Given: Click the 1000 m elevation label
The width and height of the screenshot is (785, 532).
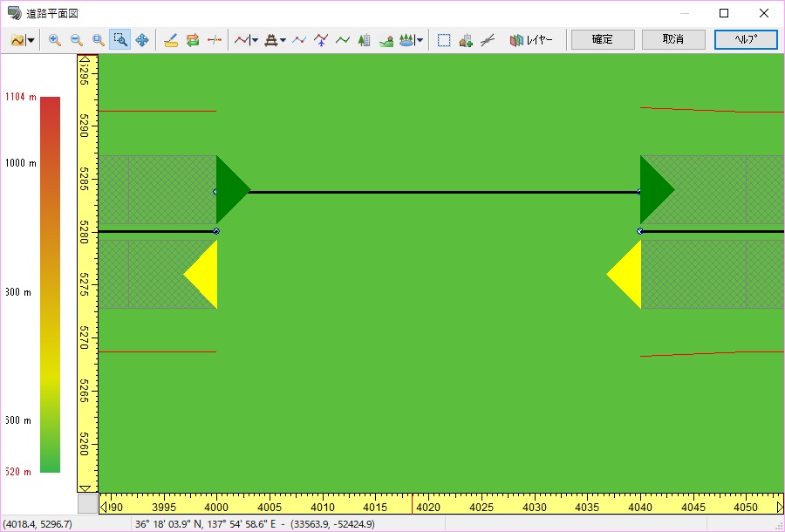Looking at the screenshot, I should pyautogui.click(x=21, y=163).
